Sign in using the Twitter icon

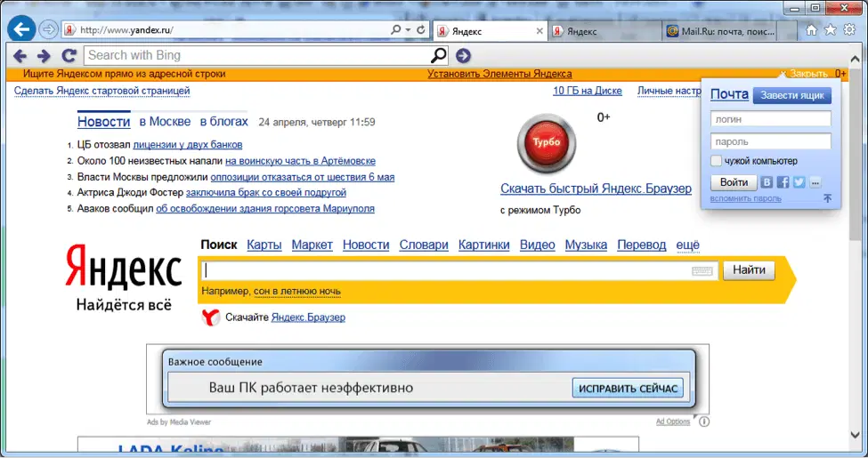(x=799, y=182)
